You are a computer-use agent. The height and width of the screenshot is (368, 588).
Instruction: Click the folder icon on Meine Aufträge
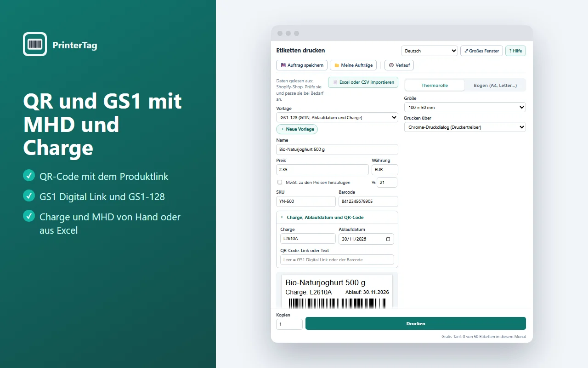(x=337, y=65)
